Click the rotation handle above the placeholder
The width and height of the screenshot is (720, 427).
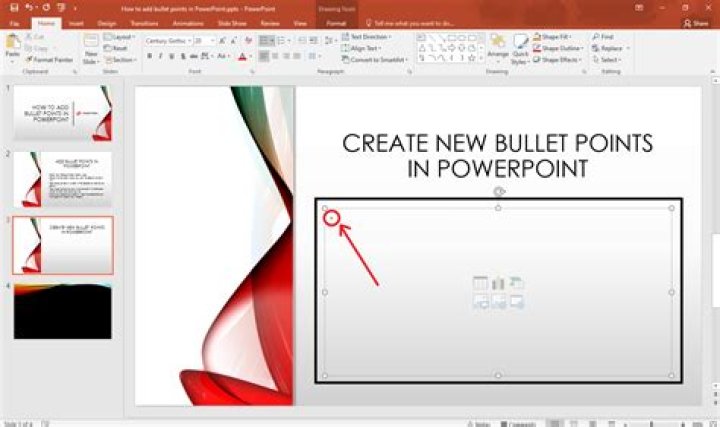coord(499,191)
